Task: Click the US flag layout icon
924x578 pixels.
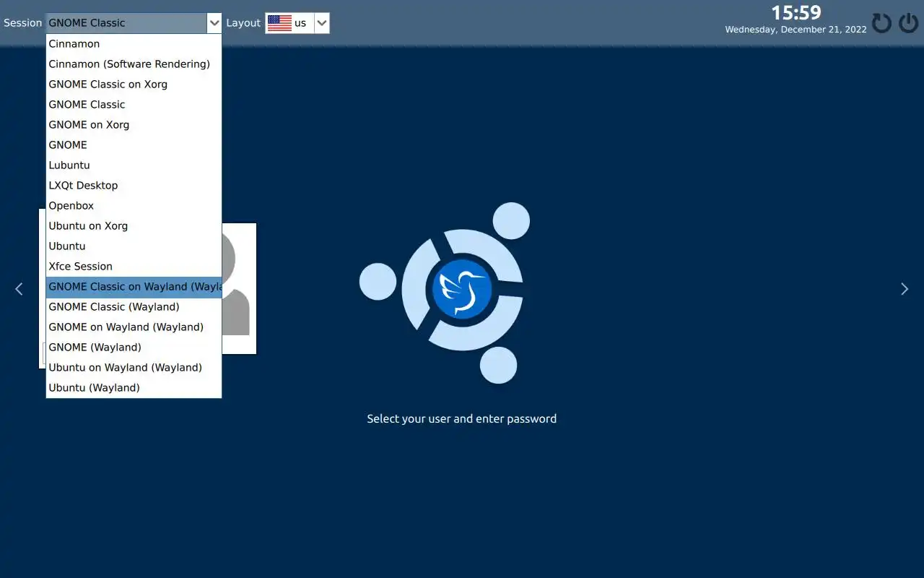Action: pyautogui.click(x=279, y=23)
